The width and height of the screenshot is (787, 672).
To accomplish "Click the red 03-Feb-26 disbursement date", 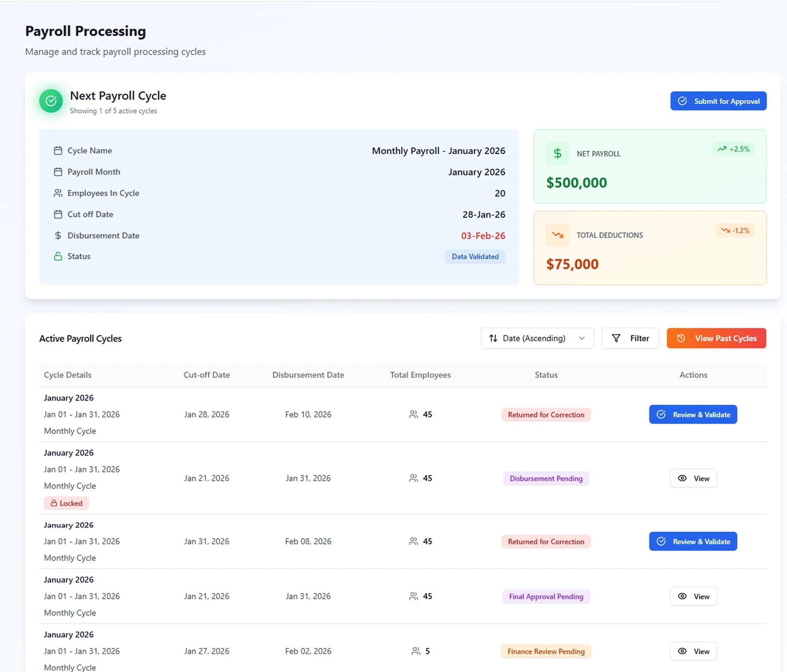I will [483, 236].
